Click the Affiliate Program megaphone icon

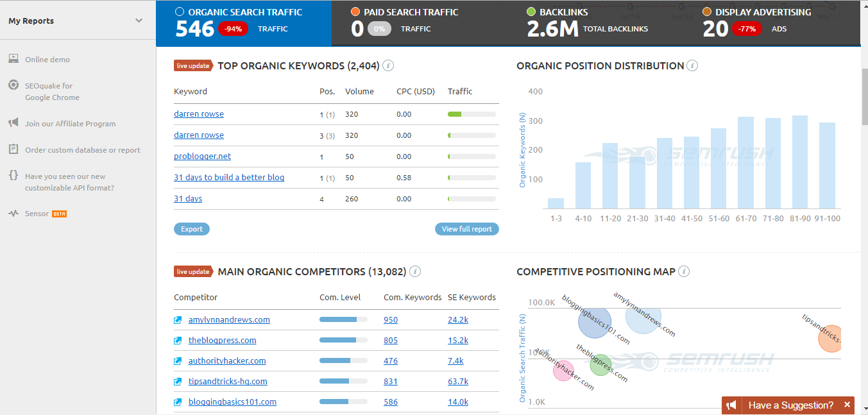13,123
